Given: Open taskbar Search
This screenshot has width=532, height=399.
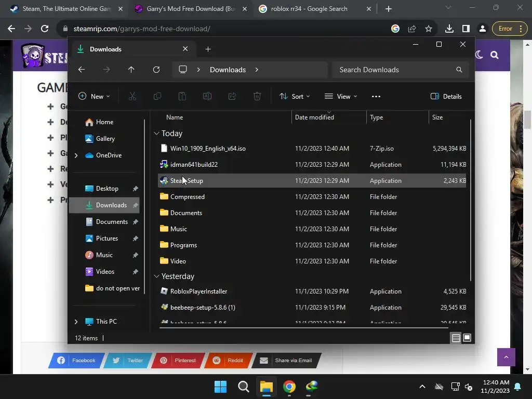Looking at the screenshot, I should point(243,387).
